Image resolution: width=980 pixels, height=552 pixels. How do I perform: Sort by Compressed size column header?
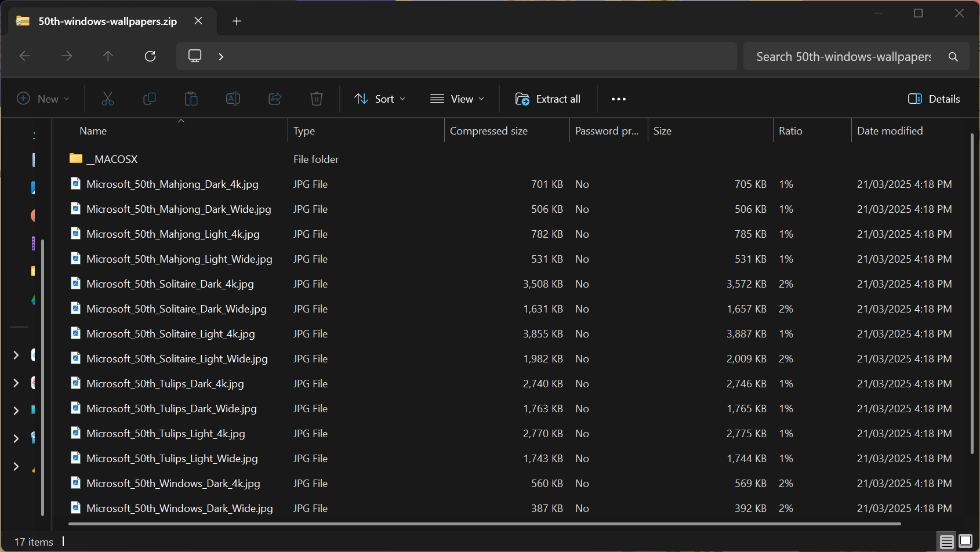point(507,131)
